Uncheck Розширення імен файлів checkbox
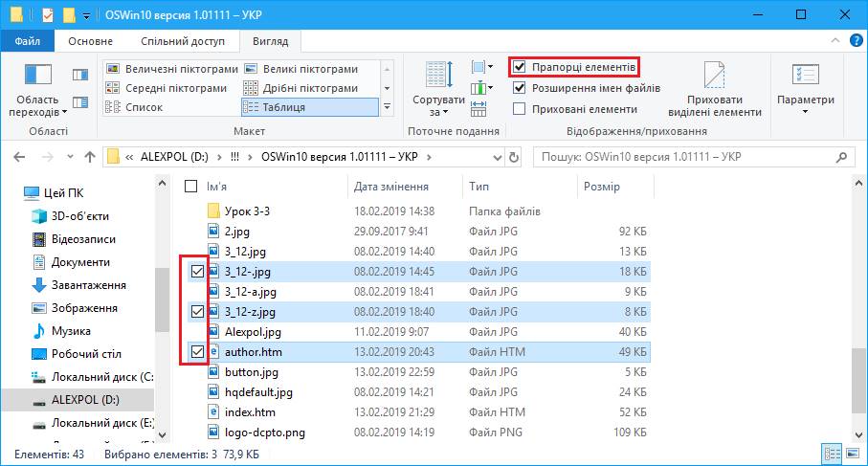This screenshot has height=466, width=868. point(519,88)
